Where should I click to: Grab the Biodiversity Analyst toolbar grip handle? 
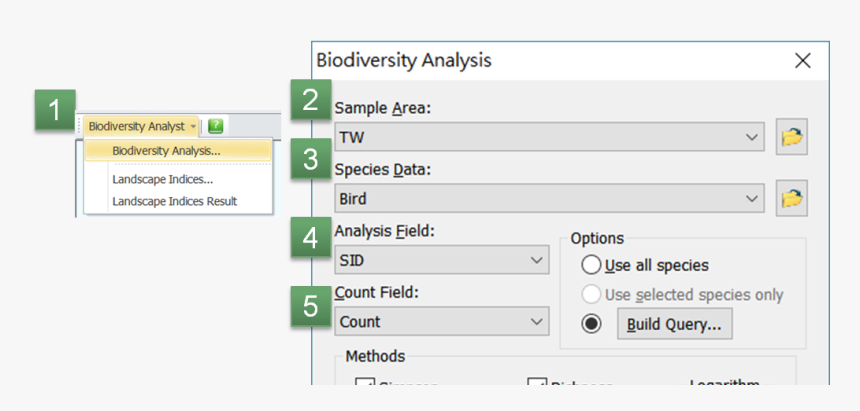tap(80, 126)
